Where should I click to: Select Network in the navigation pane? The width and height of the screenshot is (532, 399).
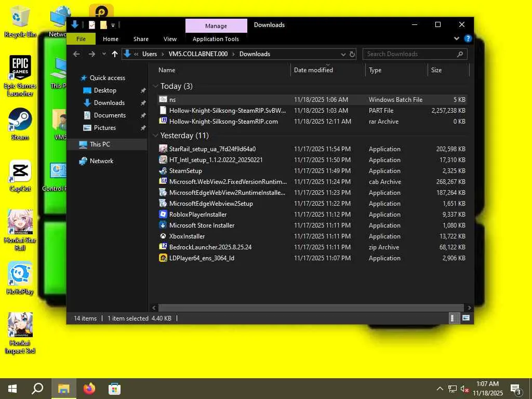pos(101,161)
